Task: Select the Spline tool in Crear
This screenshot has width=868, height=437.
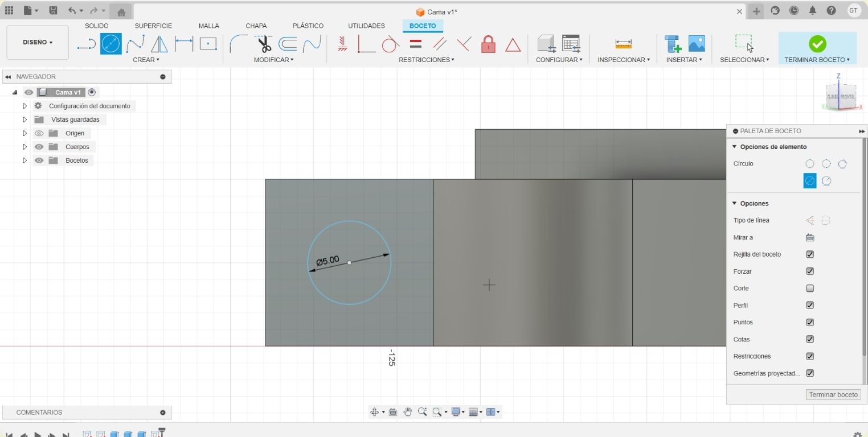Action: (135, 44)
